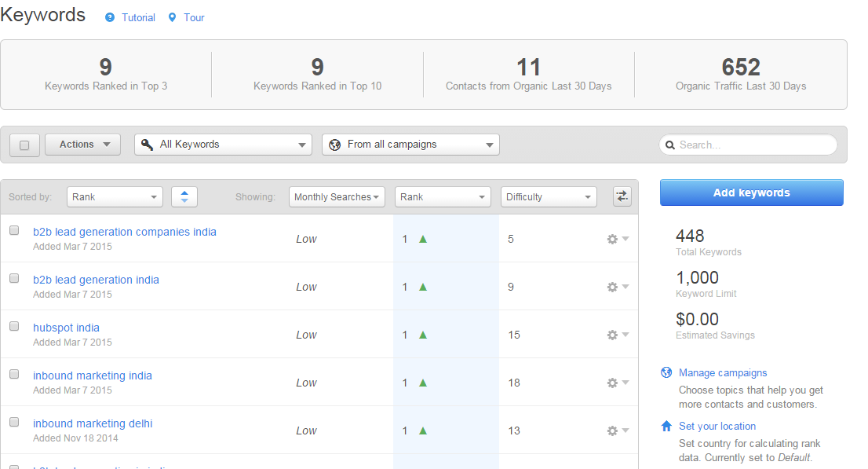Click the search magnifier in the search box
The image size is (868, 469).
(670, 145)
